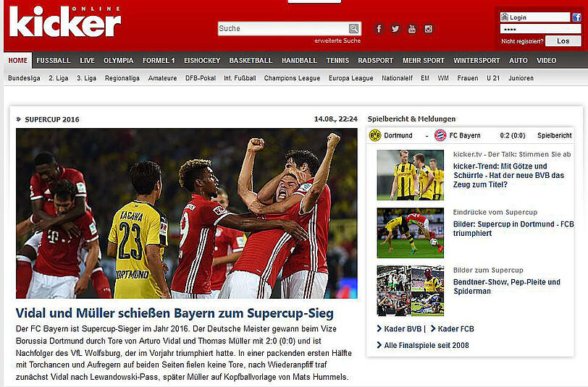The image size is (588, 387).
Task: Open the Amateure submenu link
Action: [x=162, y=78]
